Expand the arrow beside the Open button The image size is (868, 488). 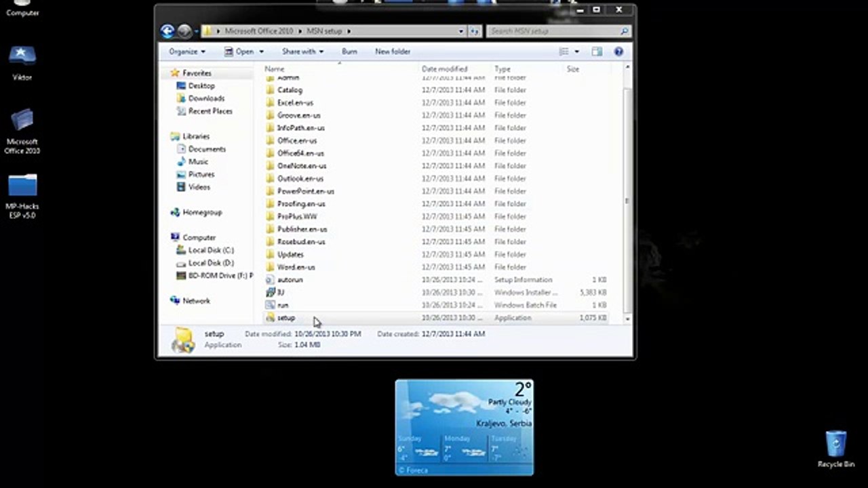[x=262, y=52]
